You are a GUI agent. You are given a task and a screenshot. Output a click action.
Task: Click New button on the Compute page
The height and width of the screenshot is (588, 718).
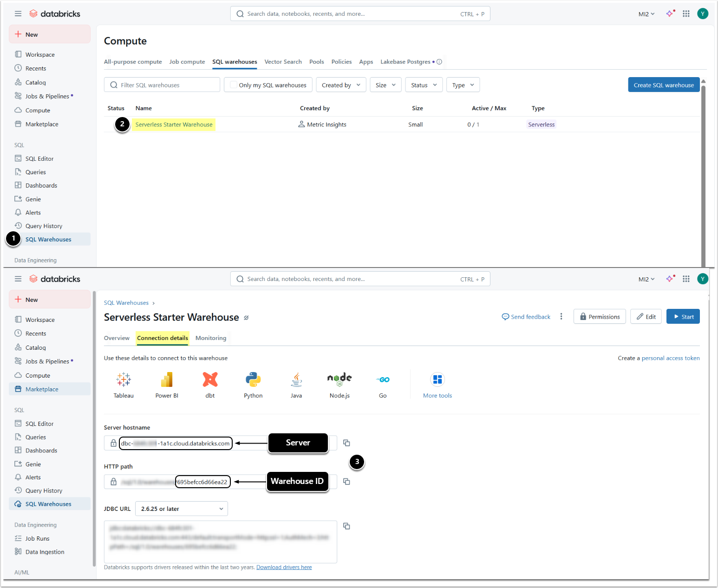(50, 34)
